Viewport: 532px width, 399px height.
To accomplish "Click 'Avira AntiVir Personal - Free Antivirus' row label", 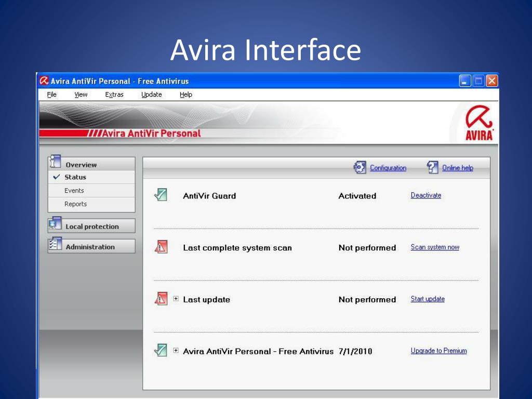I will pyautogui.click(x=258, y=352).
